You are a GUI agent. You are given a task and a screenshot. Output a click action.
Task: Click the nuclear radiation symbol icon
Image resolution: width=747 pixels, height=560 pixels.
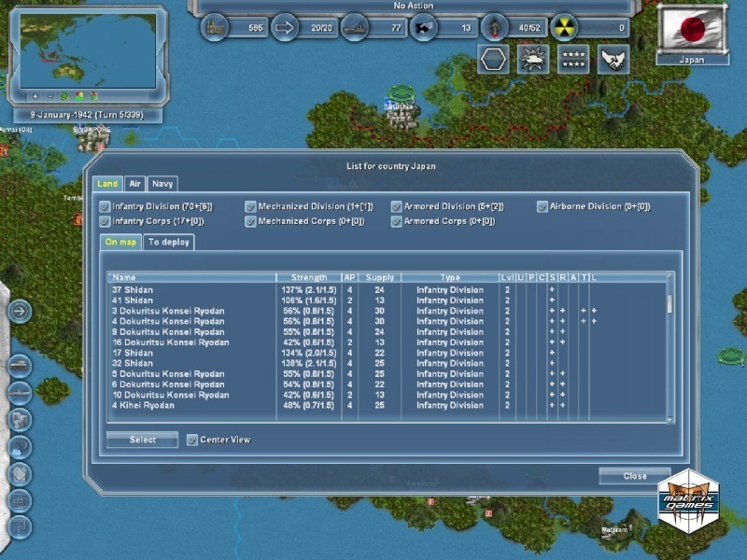click(566, 28)
